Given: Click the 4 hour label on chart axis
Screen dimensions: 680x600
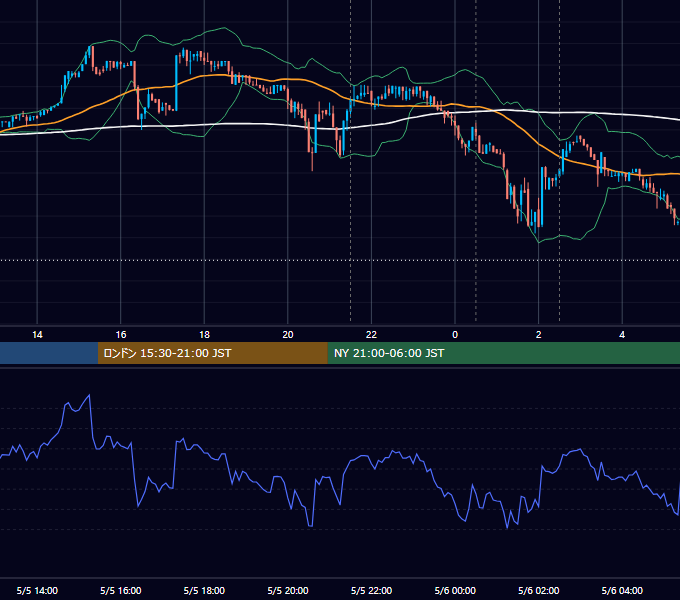Looking at the screenshot, I should pyautogui.click(x=622, y=335).
